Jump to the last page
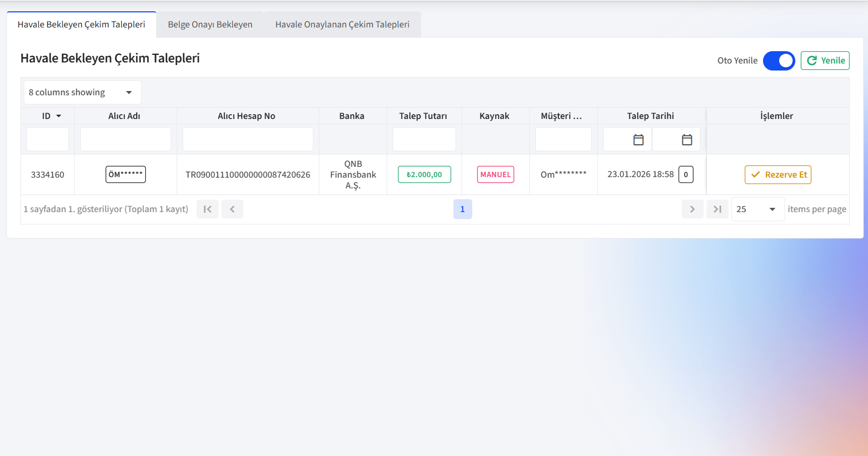868x456 pixels. click(717, 209)
